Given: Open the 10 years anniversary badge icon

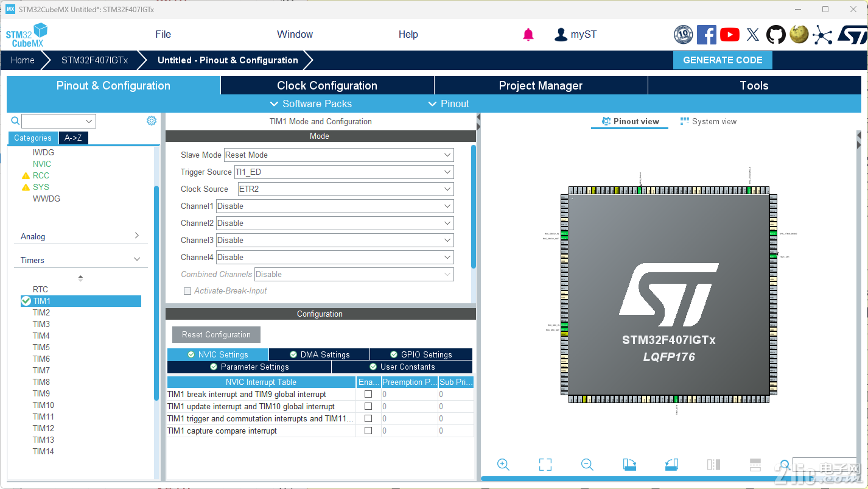Looking at the screenshot, I should pyautogui.click(x=684, y=35).
